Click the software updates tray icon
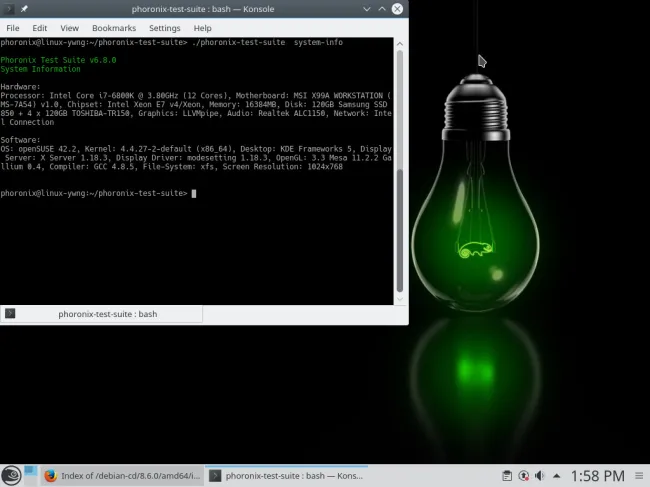This screenshot has width=650, height=487. pyautogui.click(x=524, y=476)
